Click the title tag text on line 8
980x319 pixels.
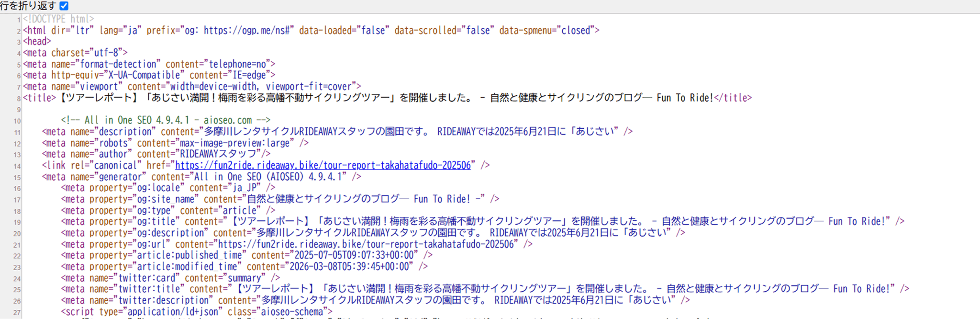coord(387,98)
